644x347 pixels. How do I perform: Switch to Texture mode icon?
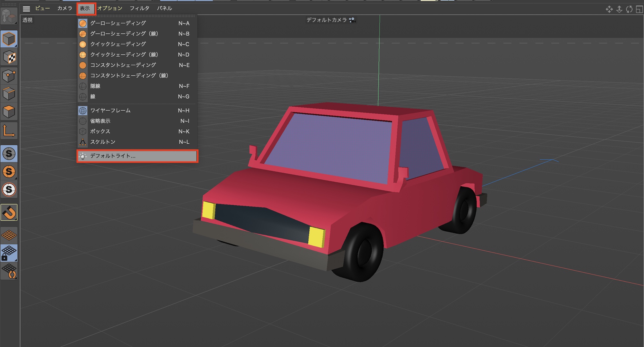[x=9, y=57]
